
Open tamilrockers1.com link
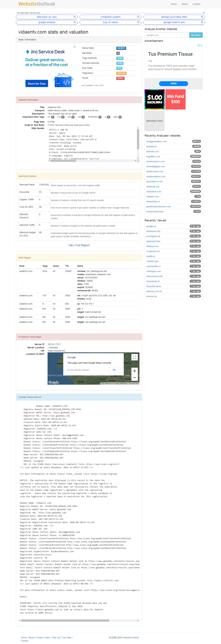(155, 161)
